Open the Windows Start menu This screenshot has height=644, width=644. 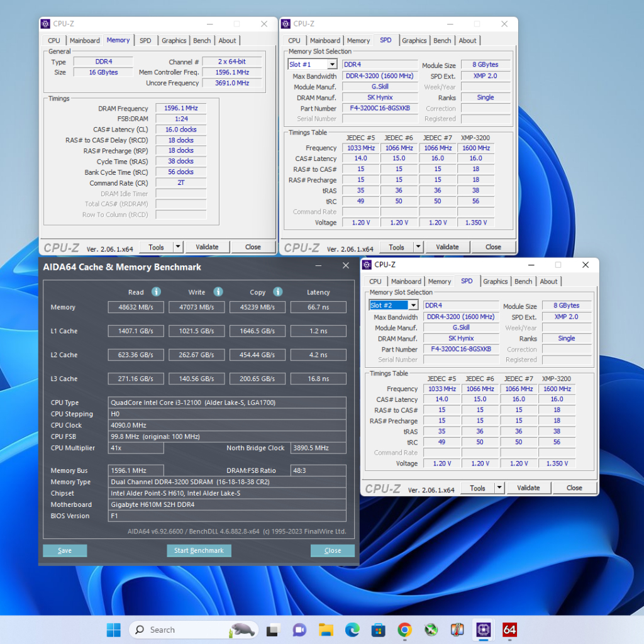114,630
